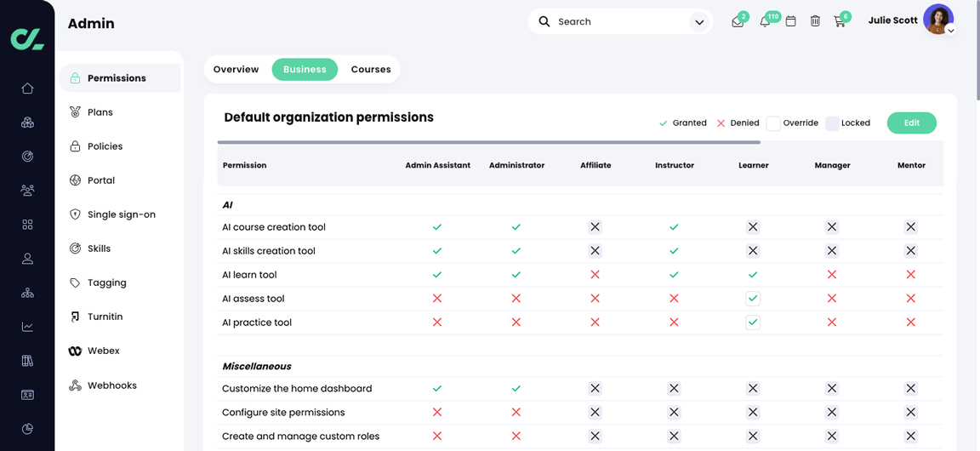Open the Home icon in left rail
Image resolution: width=980 pixels, height=451 pixels.
click(x=27, y=88)
